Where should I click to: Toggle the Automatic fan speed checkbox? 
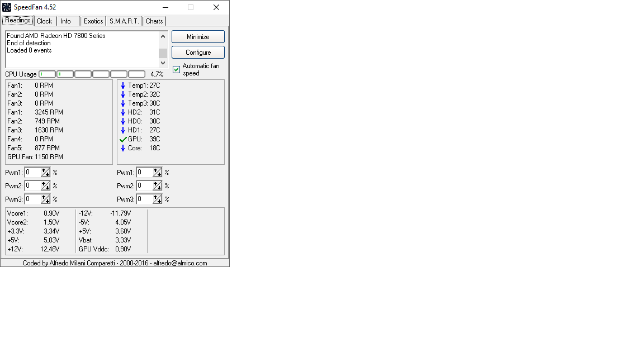pyautogui.click(x=176, y=69)
